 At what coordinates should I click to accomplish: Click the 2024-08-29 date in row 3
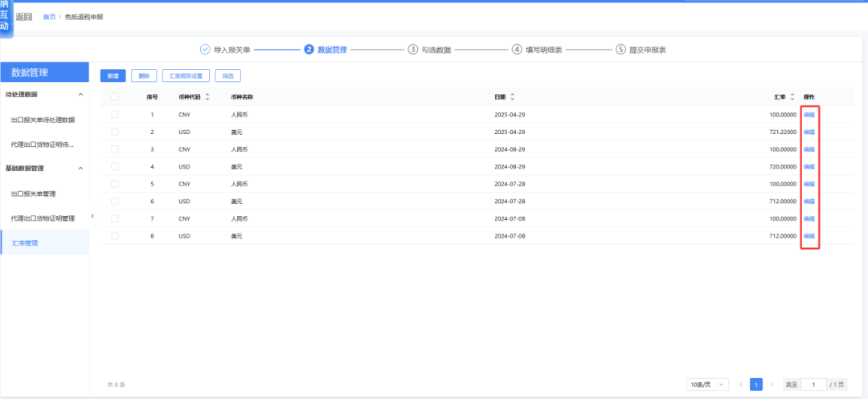[x=510, y=149]
